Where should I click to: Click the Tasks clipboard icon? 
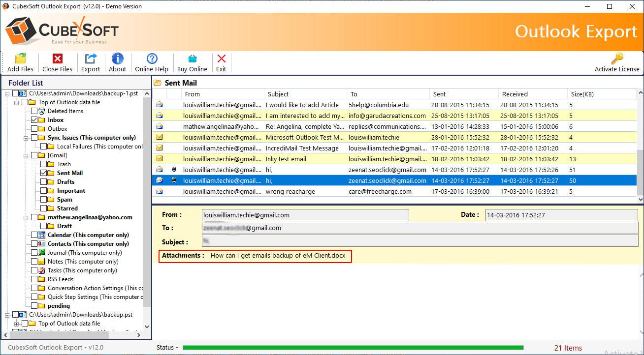tap(41, 270)
